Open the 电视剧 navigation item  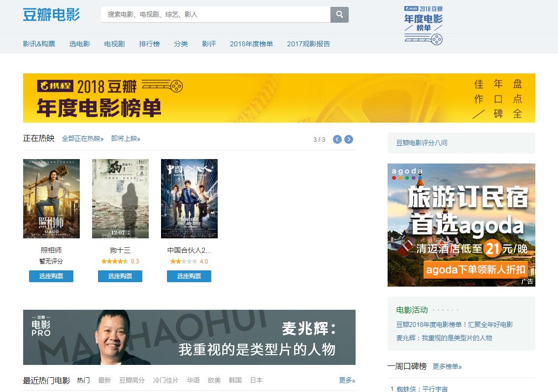[114, 44]
